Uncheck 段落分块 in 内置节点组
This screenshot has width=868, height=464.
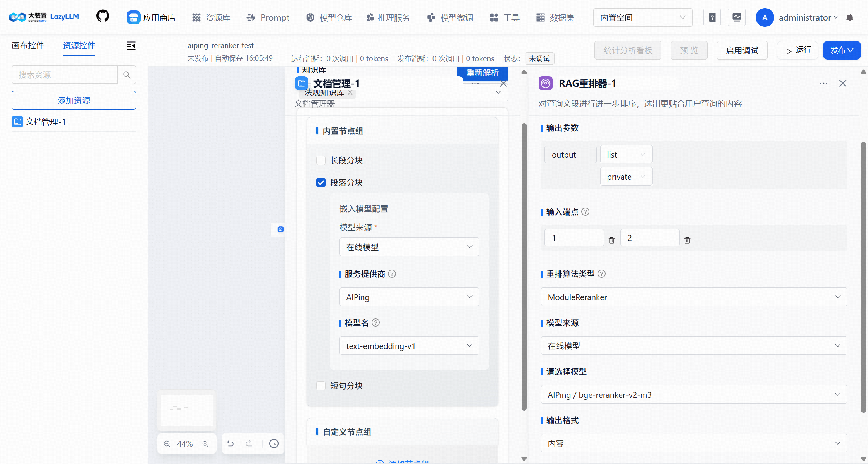(321, 182)
